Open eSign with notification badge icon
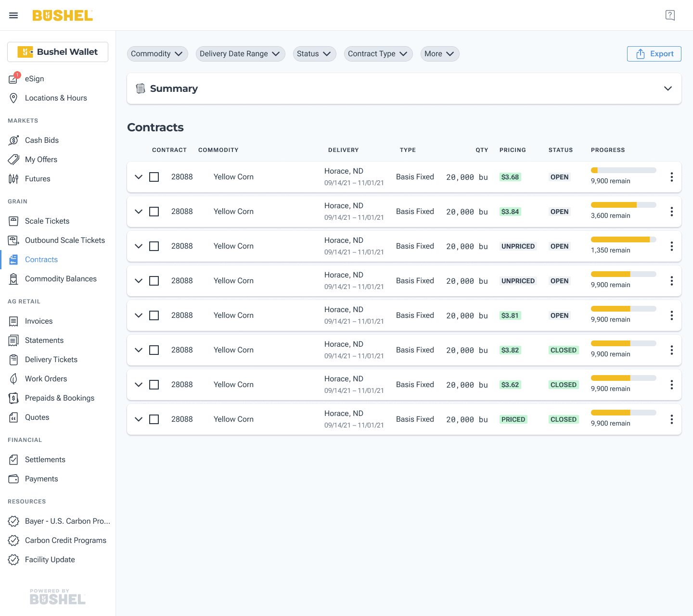The image size is (693, 616). [x=14, y=78]
